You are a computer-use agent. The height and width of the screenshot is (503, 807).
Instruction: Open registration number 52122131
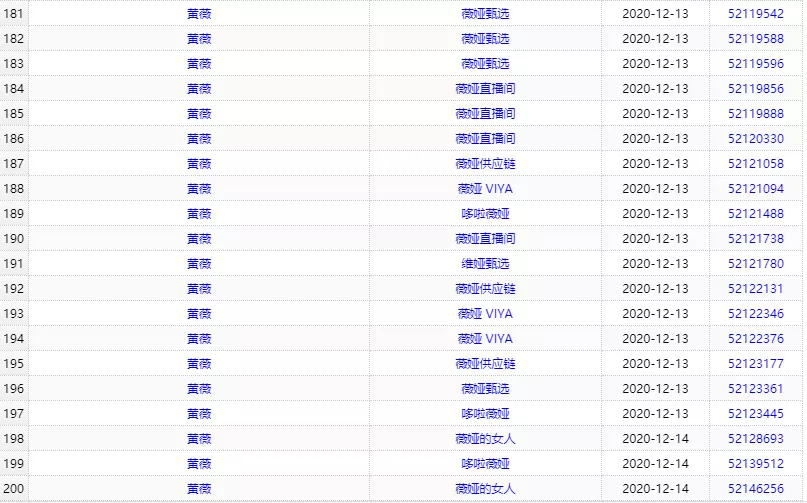tap(756, 289)
